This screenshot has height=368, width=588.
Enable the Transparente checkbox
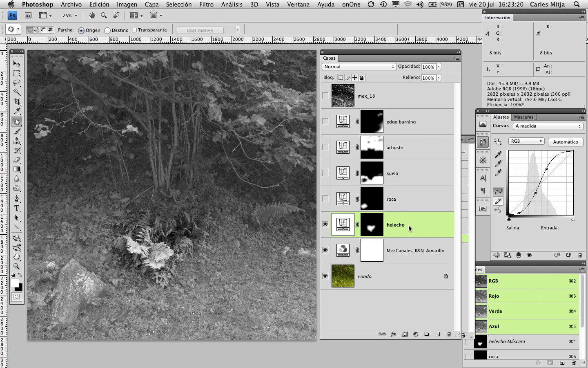pyautogui.click(x=135, y=30)
